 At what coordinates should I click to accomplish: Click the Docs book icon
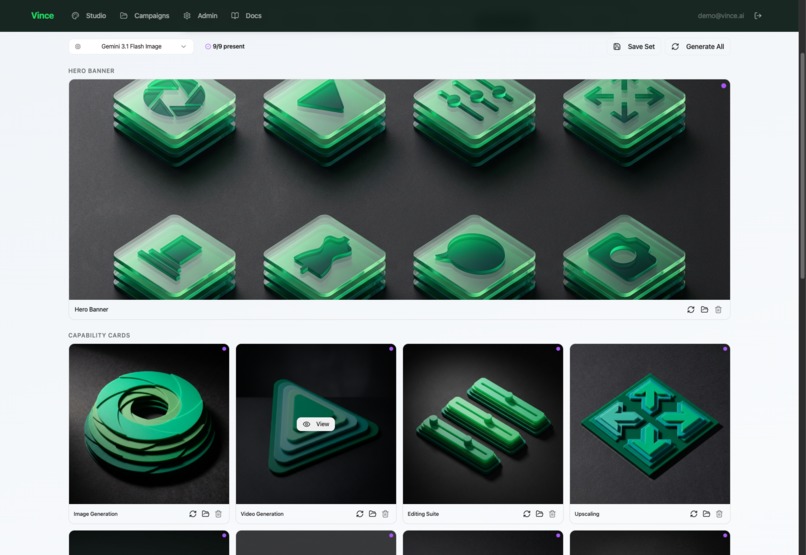point(235,15)
